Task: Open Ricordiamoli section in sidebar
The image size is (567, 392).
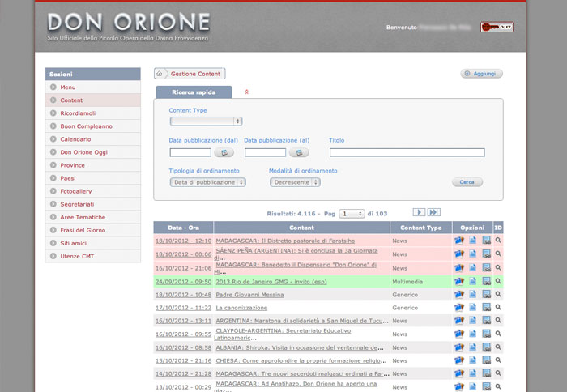Action: [x=93, y=113]
